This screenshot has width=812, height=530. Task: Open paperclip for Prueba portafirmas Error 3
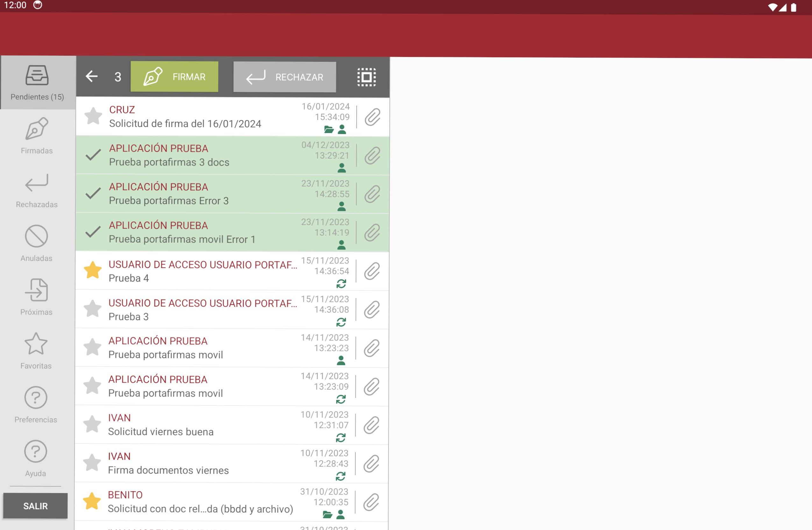pos(372,194)
